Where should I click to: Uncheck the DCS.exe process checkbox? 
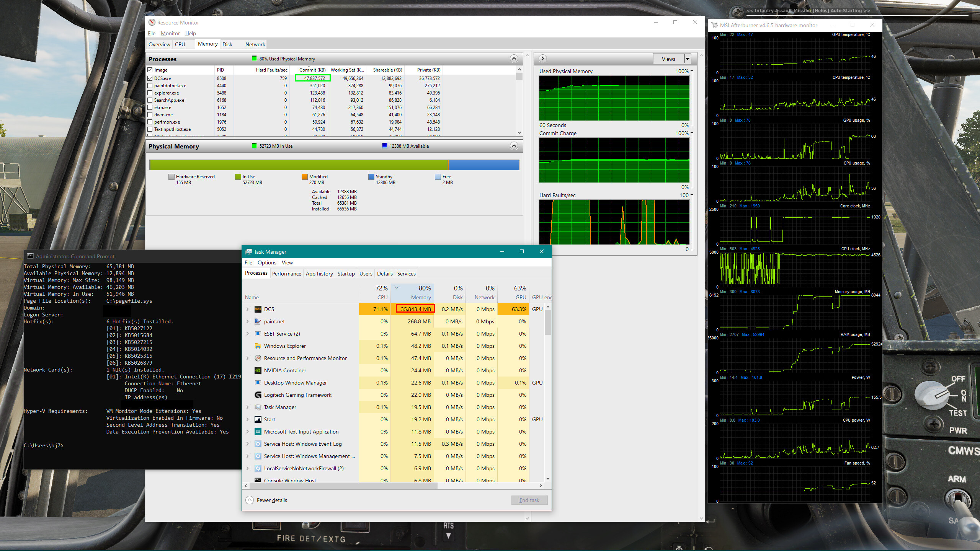[x=150, y=78]
